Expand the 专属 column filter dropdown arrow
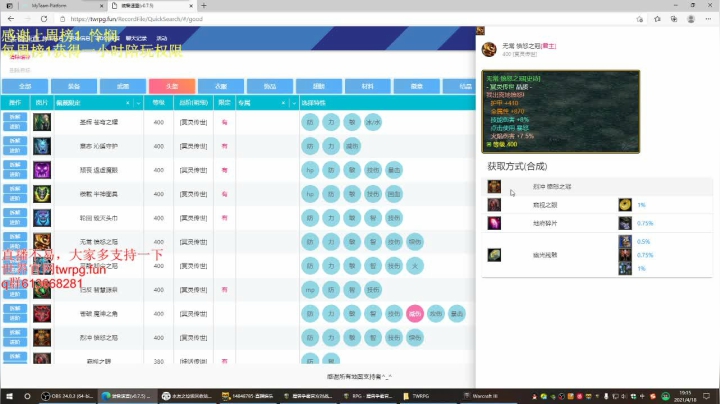This screenshot has width=720, height=404. coord(294,103)
